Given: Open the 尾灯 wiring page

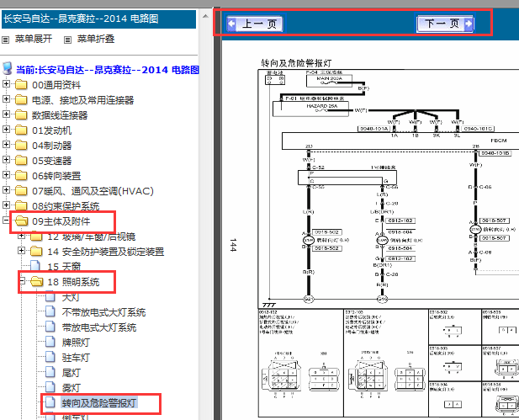Looking at the screenshot, I should pyautogui.click(x=71, y=373).
